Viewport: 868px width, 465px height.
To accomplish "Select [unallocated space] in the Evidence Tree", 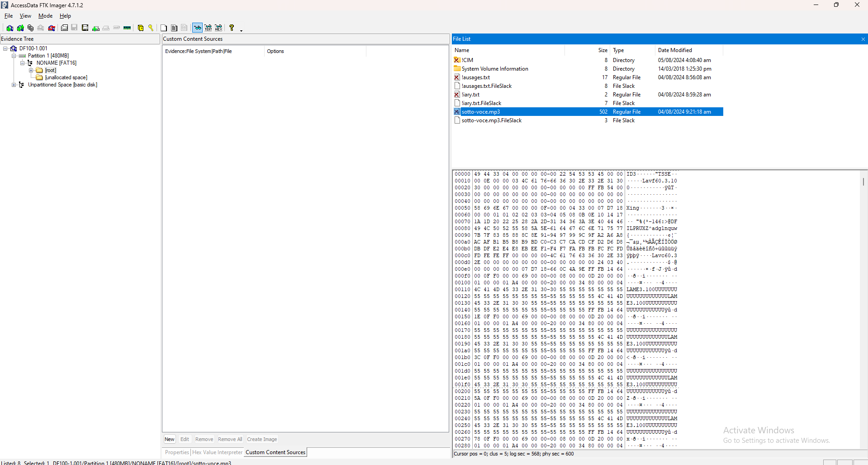I will [66, 77].
